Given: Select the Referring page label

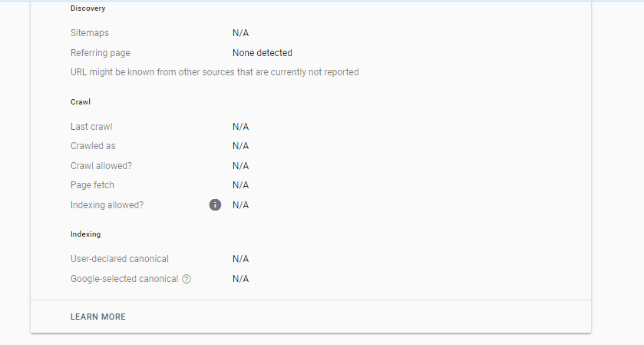Looking at the screenshot, I should pos(101,53).
